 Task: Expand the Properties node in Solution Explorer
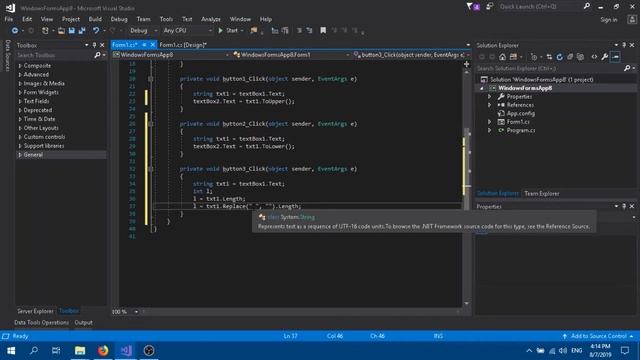tap(489, 97)
